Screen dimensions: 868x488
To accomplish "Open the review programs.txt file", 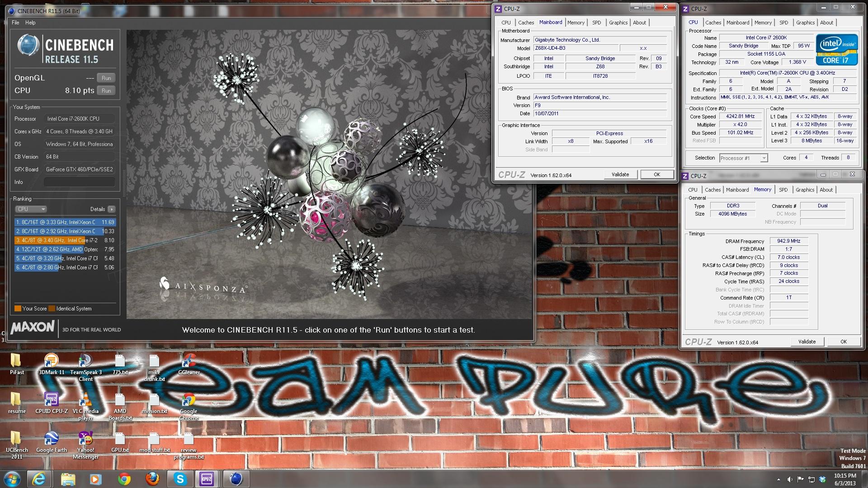I will click(189, 445).
